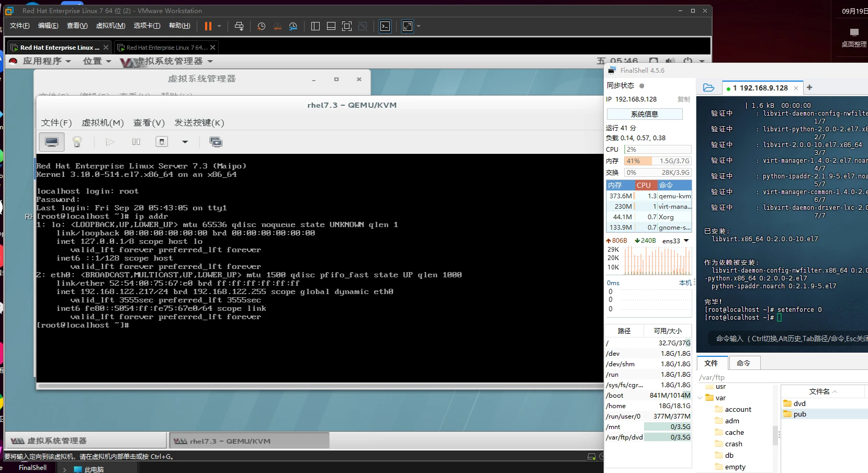This screenshot has width=868, height=473.
Task: Close the first Red Hat Enterprise Linux tab
Action: [x=106, y=47]
